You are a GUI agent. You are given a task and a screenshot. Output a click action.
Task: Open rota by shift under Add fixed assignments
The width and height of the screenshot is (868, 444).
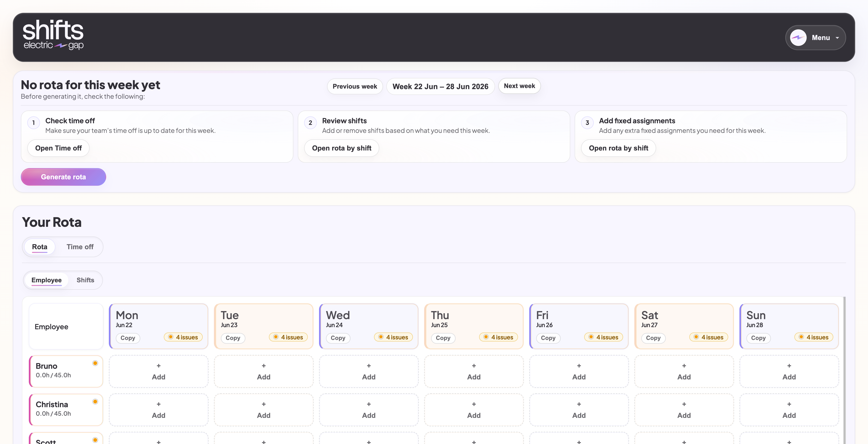(618, 148)
